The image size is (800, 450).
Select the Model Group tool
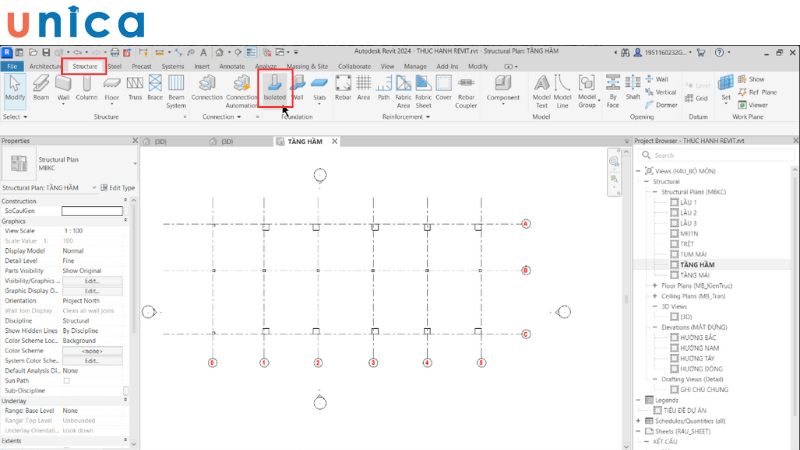coord(587,91)
